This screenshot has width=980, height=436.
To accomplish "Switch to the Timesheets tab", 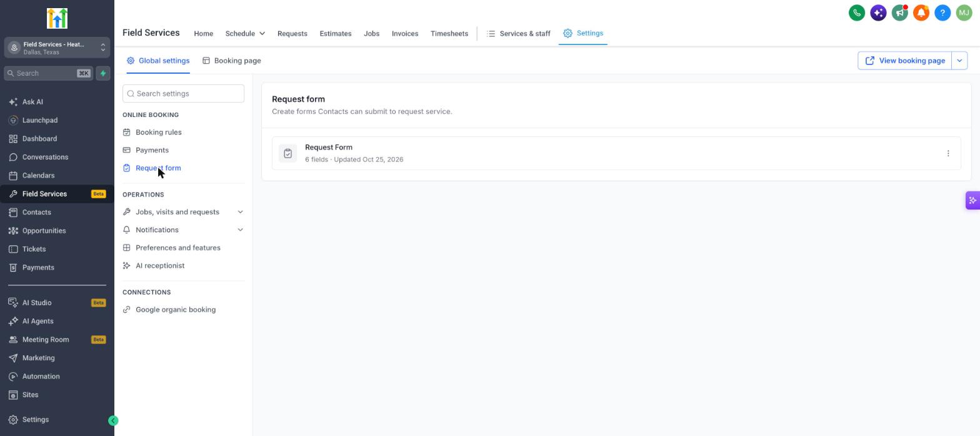I will click(449, 33).
